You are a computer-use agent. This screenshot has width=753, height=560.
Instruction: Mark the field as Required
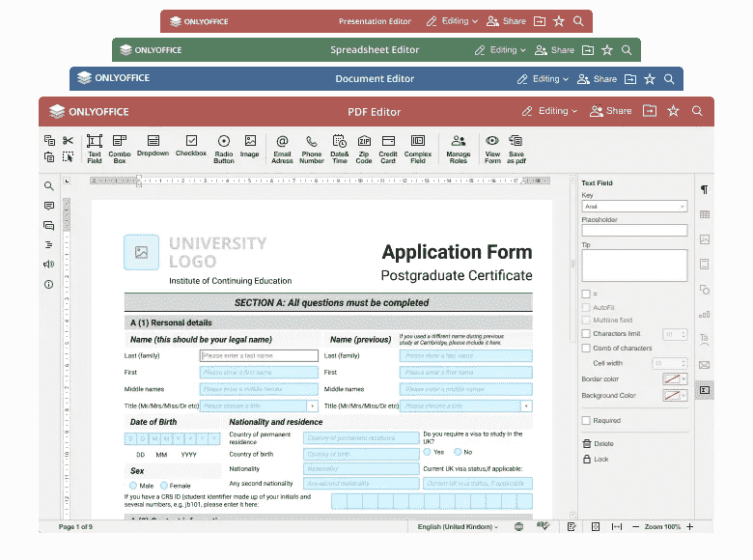point(586,420)
